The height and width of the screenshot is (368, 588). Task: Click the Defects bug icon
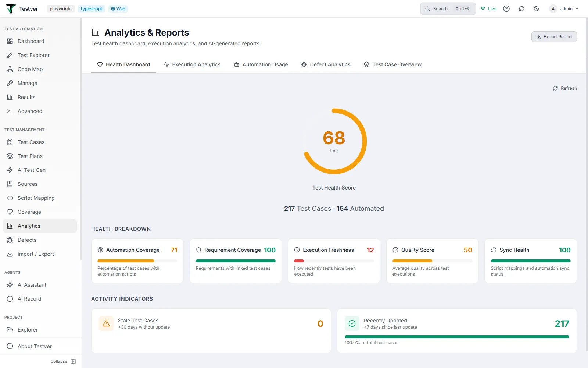point(10,240)
